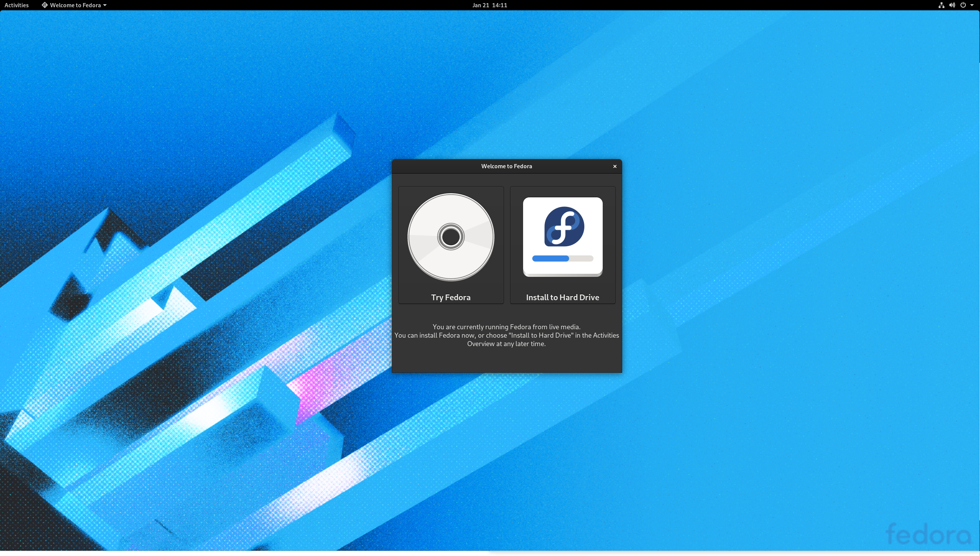Open the clock showing Jan 21 14:11
Screen dimensions: 980x556
tap(489, 5)
